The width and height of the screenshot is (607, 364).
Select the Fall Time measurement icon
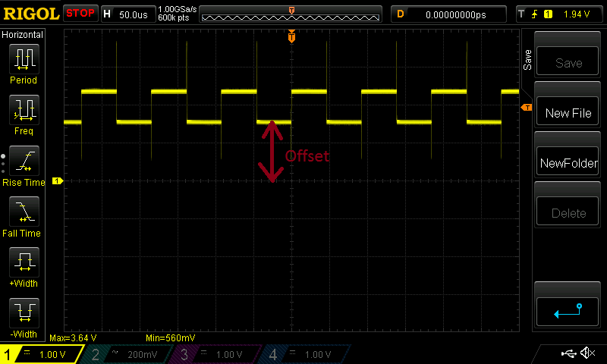coord(24,212)
